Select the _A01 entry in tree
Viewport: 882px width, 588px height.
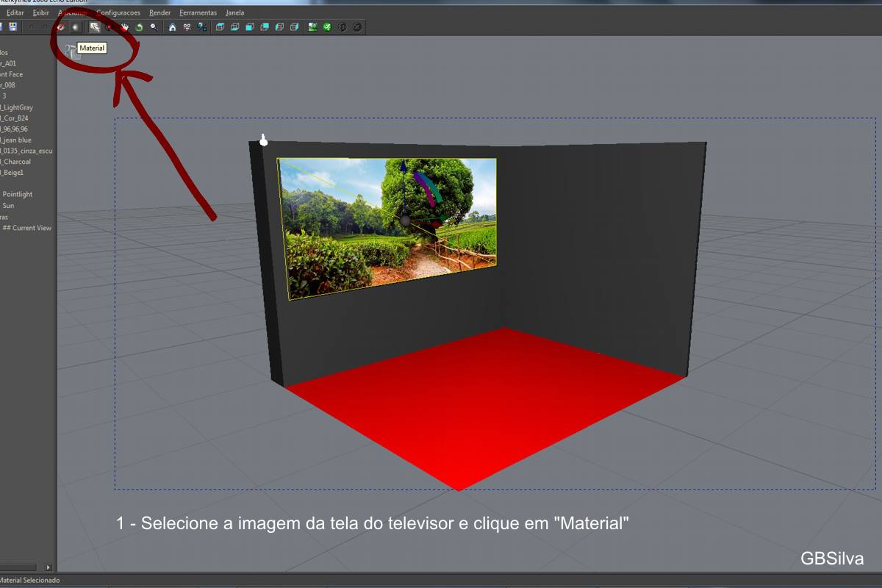click(x=8, y=64)
